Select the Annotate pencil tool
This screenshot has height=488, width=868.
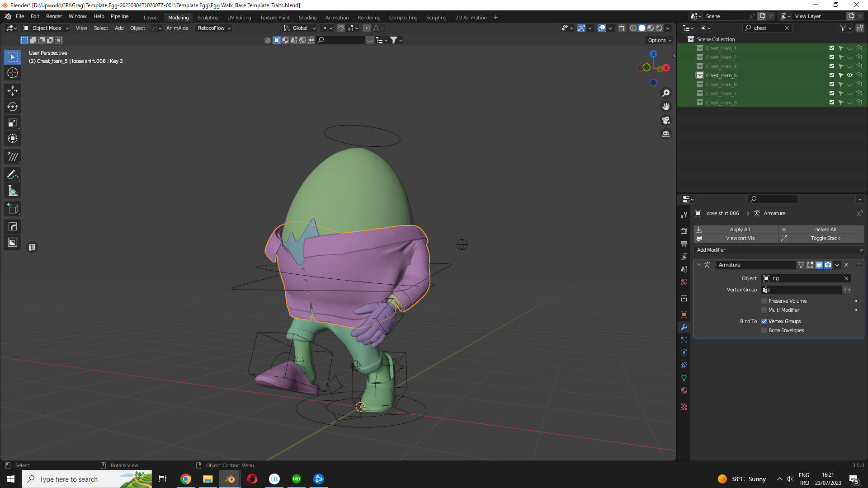(13, 175)
